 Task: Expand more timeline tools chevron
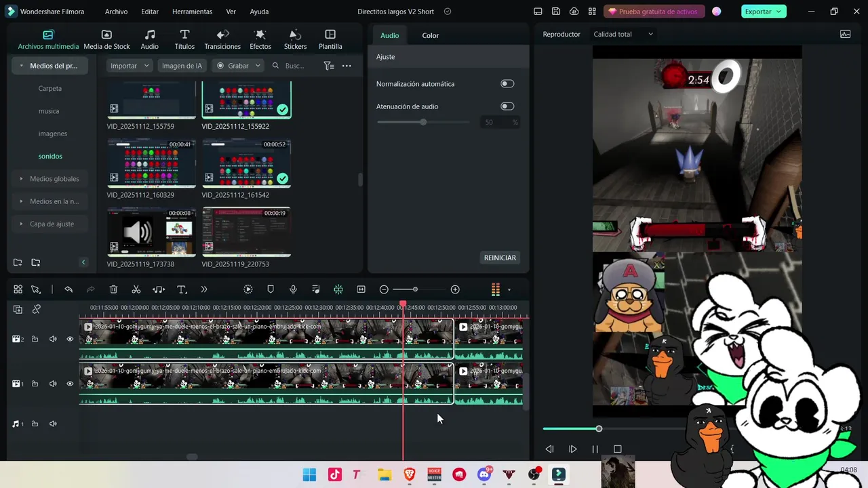204,289
